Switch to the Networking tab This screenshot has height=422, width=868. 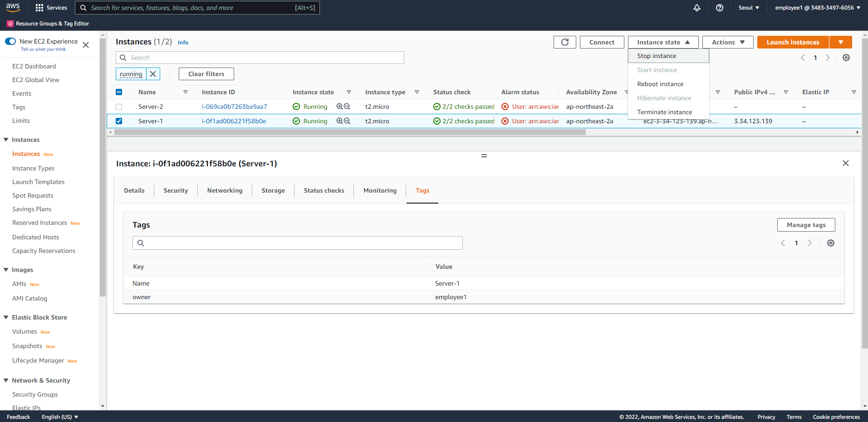tap(225, 190)
